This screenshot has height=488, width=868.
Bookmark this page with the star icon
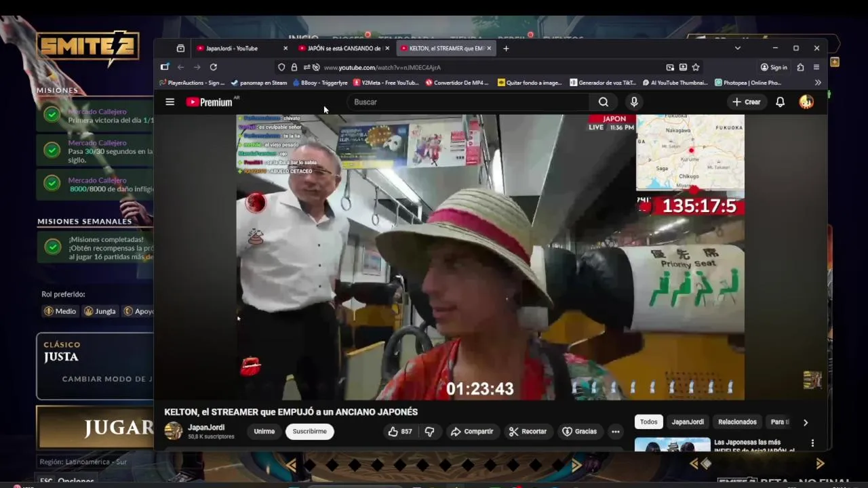point(696,67)
